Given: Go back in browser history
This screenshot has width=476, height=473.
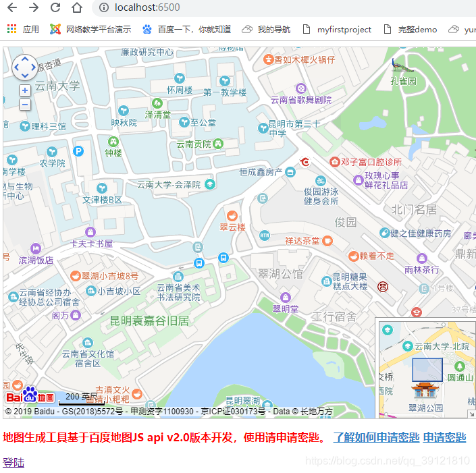Looking at the screenshot, I should (12, 7).
